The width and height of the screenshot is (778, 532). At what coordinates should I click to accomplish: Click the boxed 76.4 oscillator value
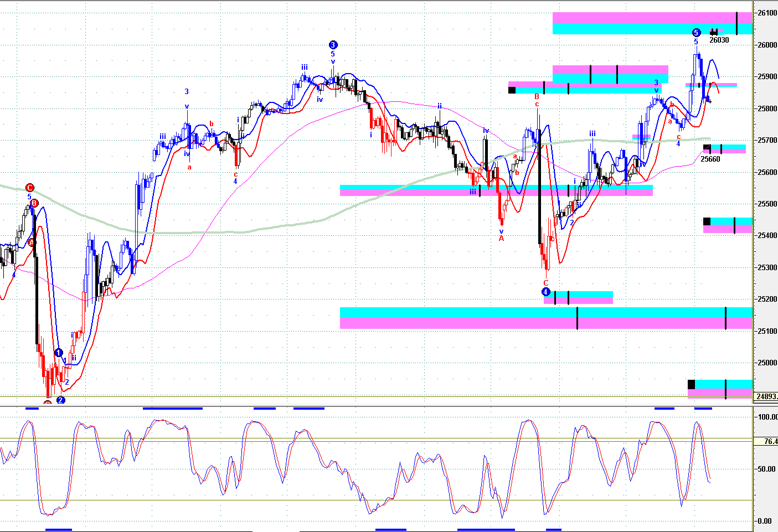click(x=766, y=441)
